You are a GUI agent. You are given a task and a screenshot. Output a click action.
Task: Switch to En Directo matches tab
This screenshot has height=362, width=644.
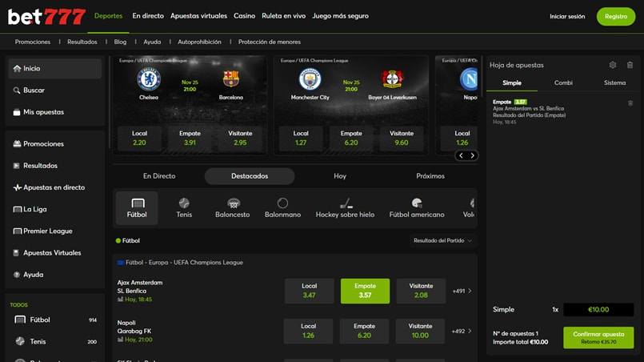[159, 176]
